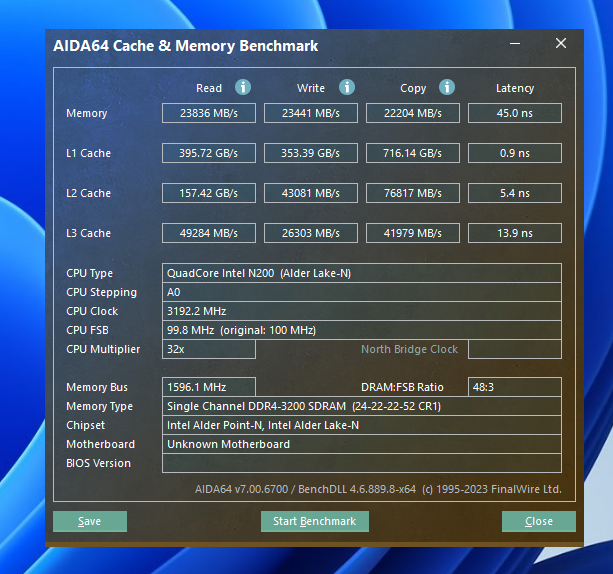Click the Memory Type field DDR4-3200 SDRAM

[362, 406]
